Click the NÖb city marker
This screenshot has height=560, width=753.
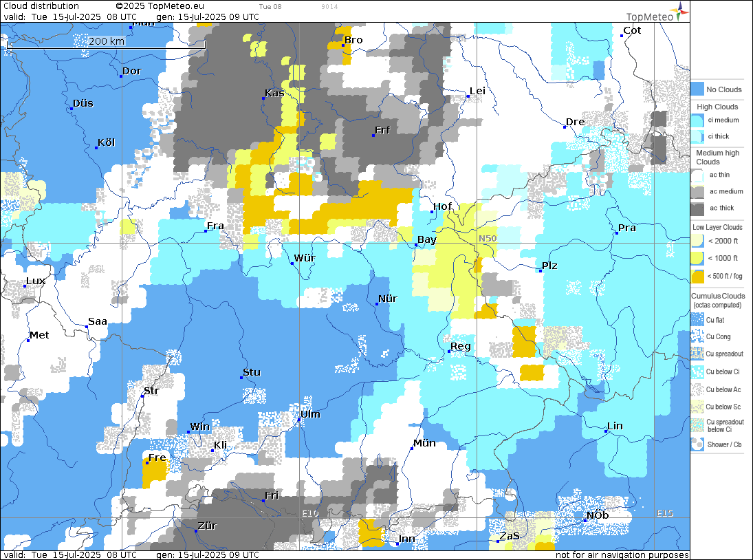(585, 520)
